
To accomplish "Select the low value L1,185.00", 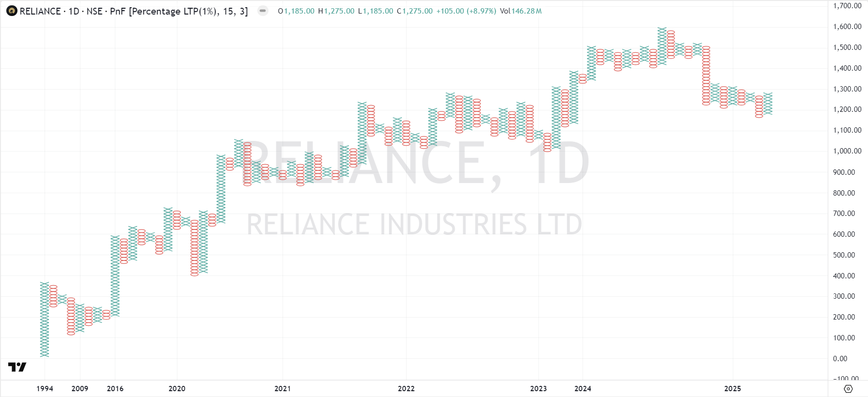I will (x=376, y=11).
